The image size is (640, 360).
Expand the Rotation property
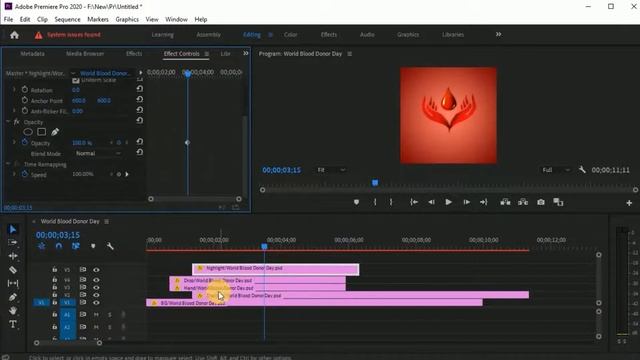tap(14, 89)
